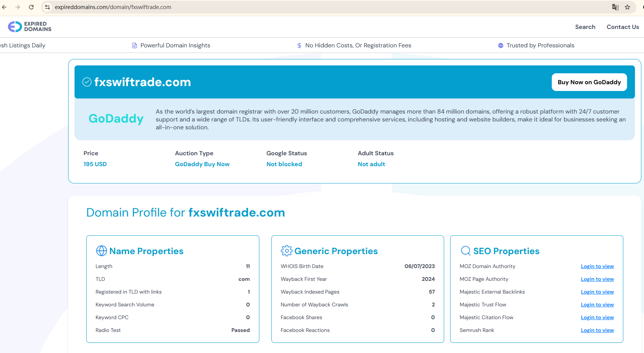Click Login to view for MOZ Domain Authority

point(597,267)
